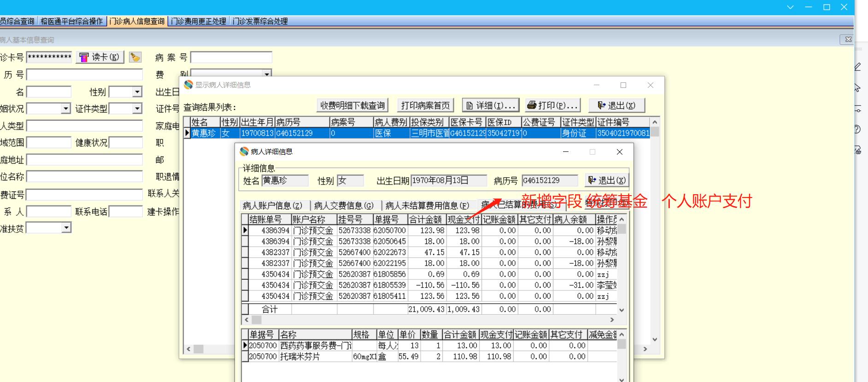868x382 pixels.
Task: Click the 打印(P)... button
Action: [x=552, y=105]
